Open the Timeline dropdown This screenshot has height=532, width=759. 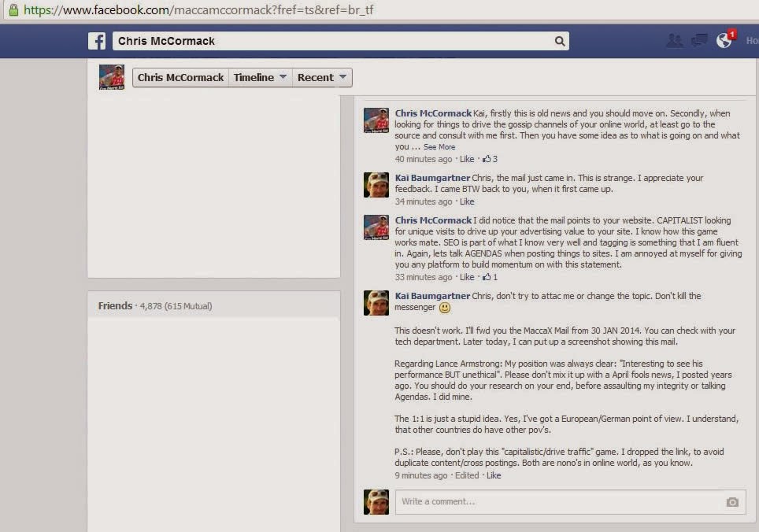[261, 77]
